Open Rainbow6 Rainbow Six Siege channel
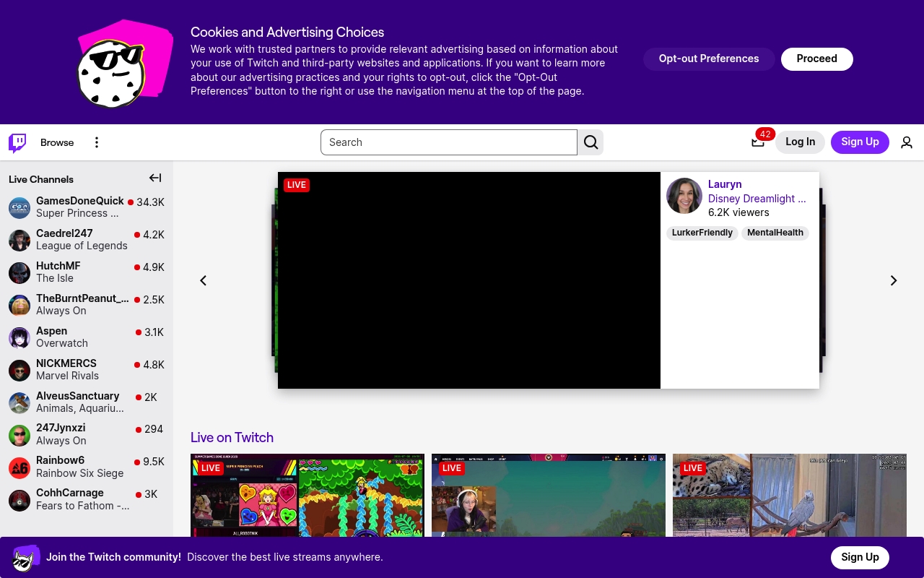Viewport: 924px width, 578px height. (87, 468)
